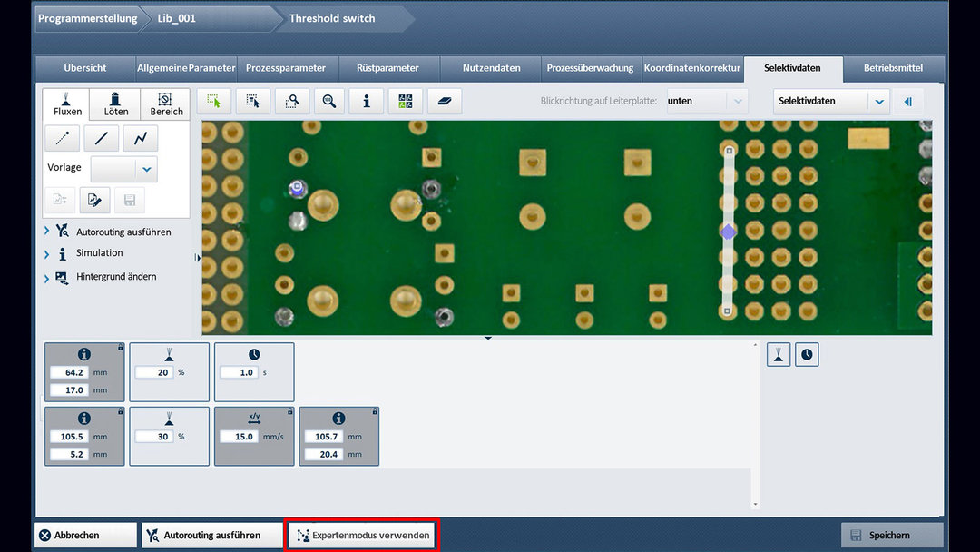The height and width of the screenshot is (552, 980).
Task: Open the Vorlage edit icon
Action: tap(94, 200)
